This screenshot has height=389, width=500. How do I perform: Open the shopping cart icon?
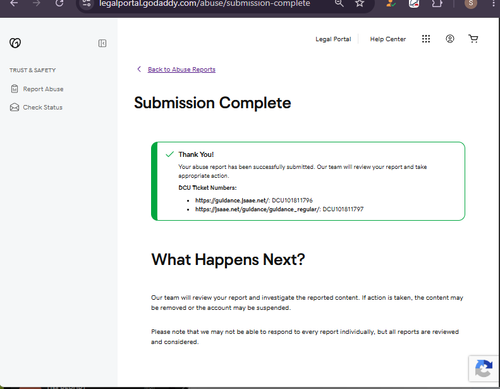473,39
